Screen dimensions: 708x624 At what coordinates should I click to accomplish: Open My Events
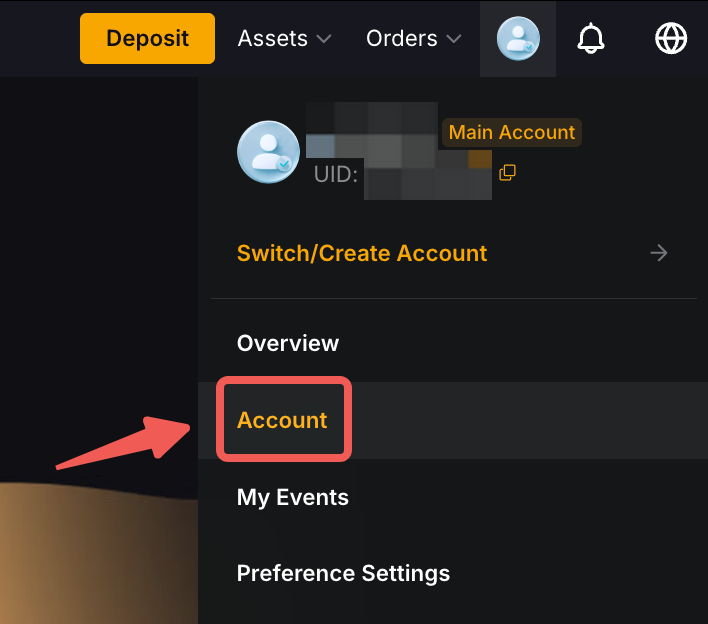pos(293,497)
